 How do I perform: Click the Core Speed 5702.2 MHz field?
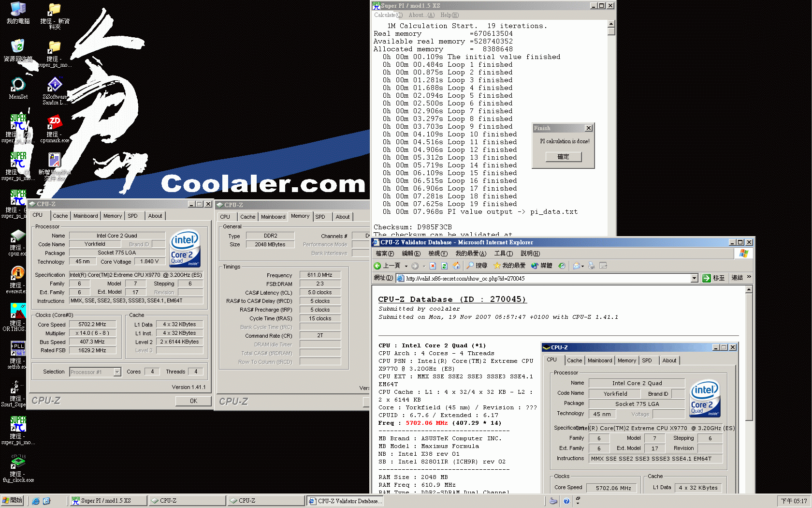tap(92, 325)
